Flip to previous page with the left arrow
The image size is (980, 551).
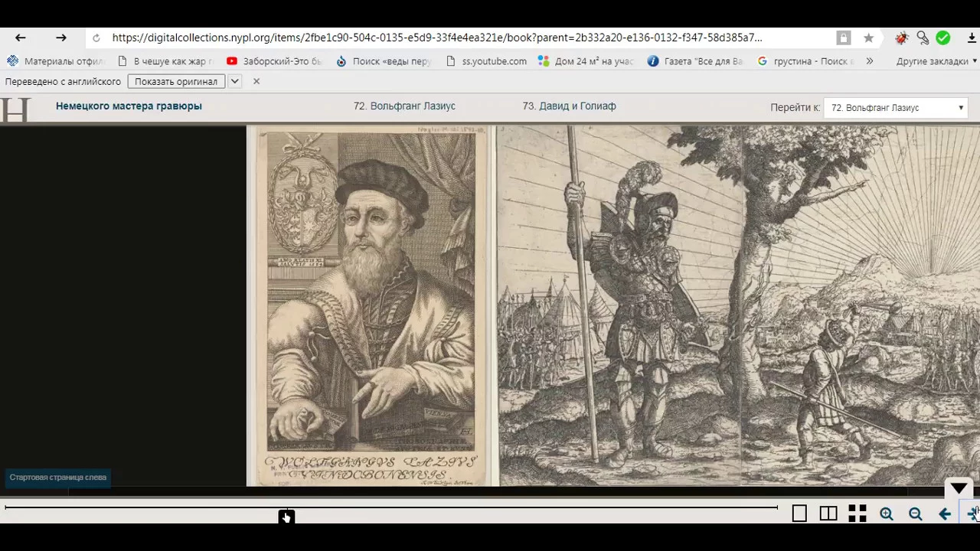(945, 514)
